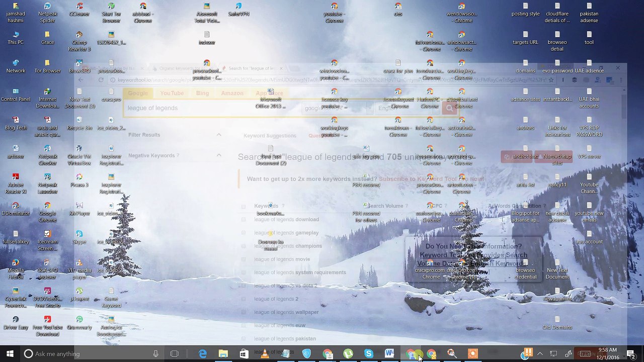
Task: Open the Action Center notifications icon
Action: (x=630, y=354)
